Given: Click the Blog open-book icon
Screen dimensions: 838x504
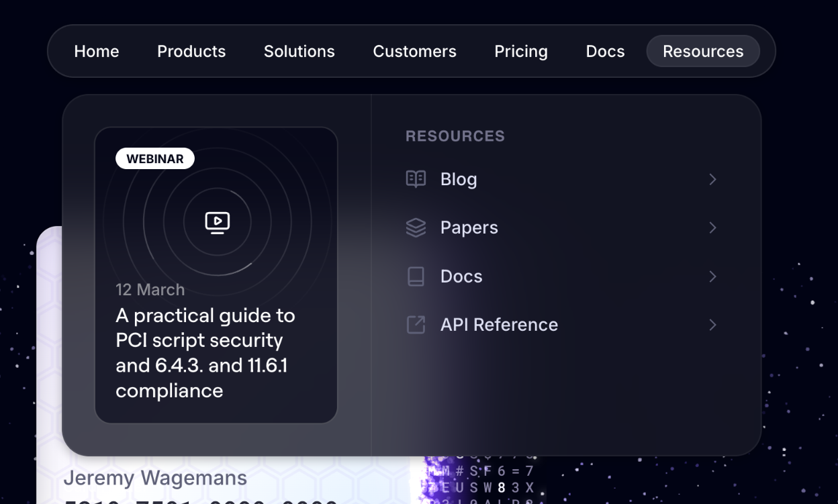Looking at the screenshot, I should point(416,179).
